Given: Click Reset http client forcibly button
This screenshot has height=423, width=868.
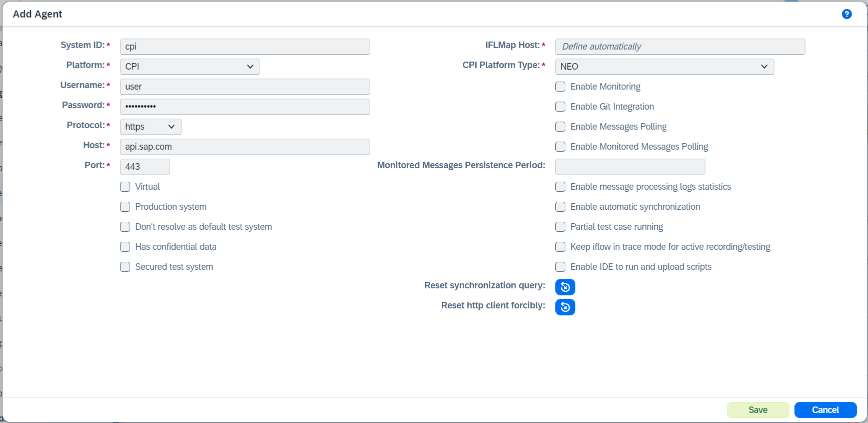Looking at the screenshot, I should click(565, 307).
